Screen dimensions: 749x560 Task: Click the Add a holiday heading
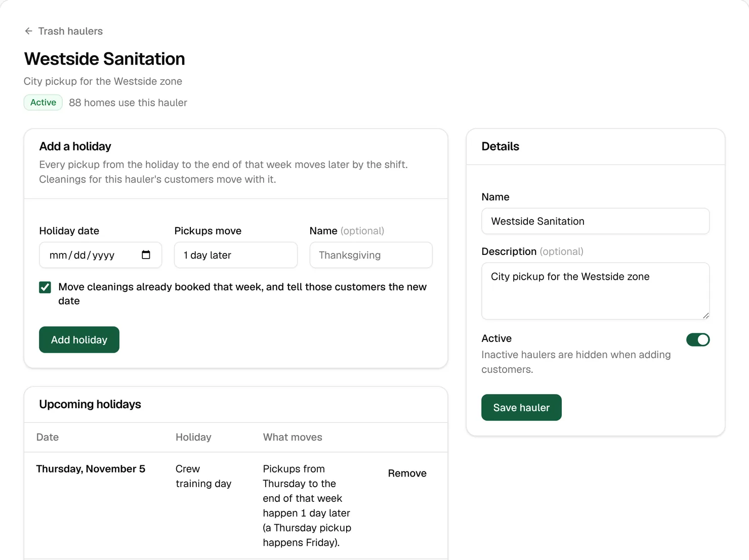point(75,146)
